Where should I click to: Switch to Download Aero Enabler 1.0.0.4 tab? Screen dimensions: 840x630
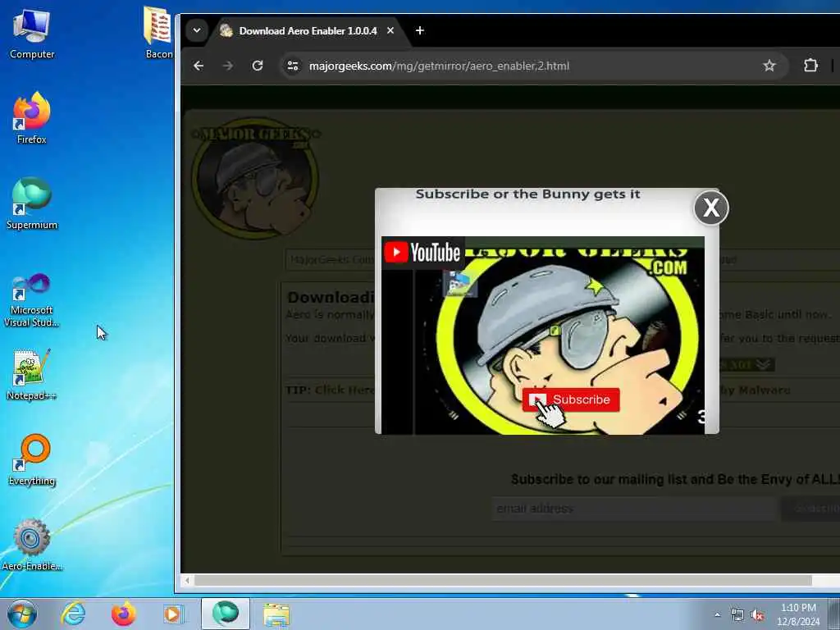pyautogui.click(x=308, y=30)
